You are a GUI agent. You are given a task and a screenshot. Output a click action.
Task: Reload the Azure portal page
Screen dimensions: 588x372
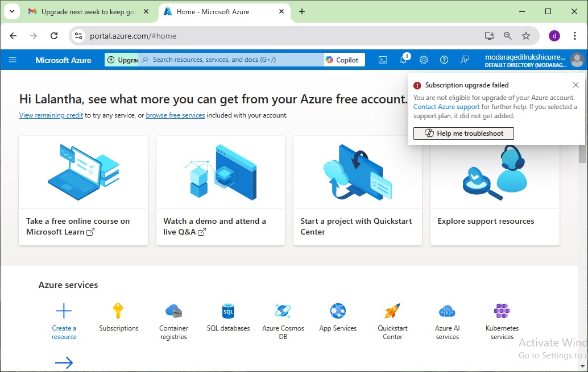point(54,36)
